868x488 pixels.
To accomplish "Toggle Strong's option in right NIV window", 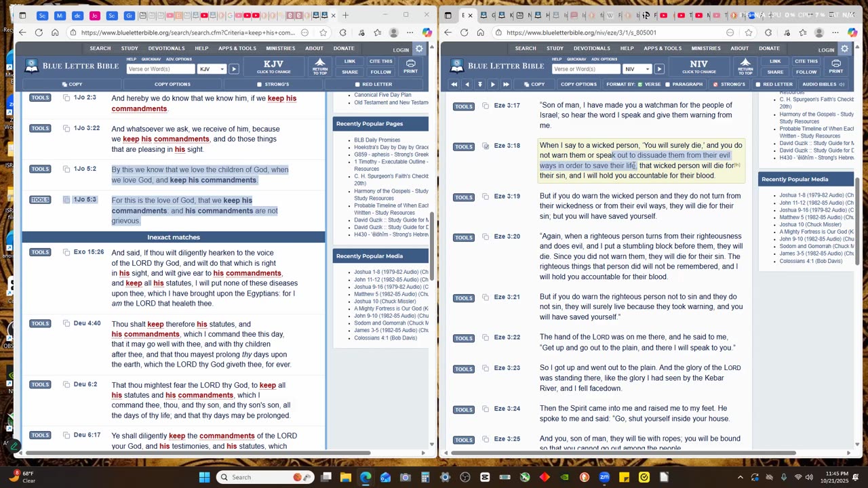I will point(729,84).
